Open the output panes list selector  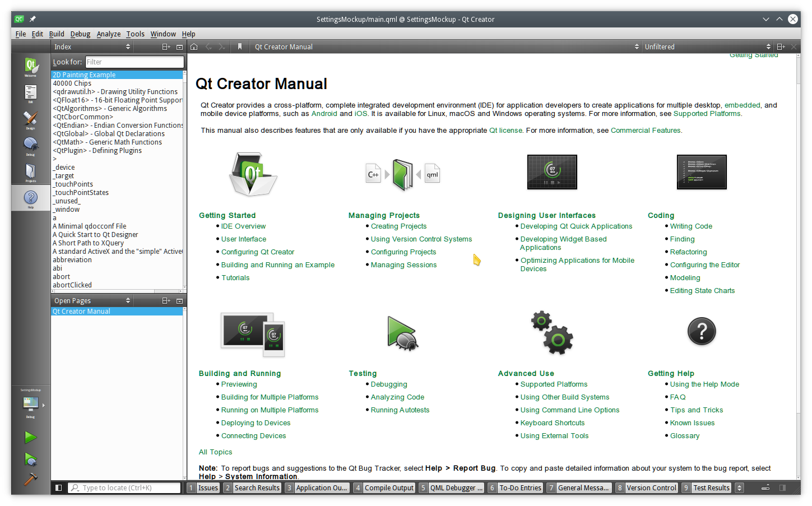coord(739,488)
